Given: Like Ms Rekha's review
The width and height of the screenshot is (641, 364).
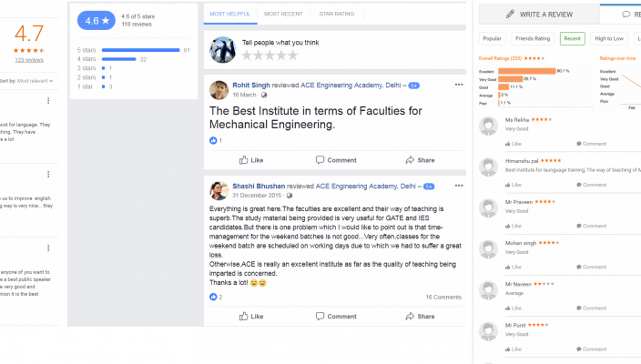Looking at the screenshot, I should click(x=513, y=144).
